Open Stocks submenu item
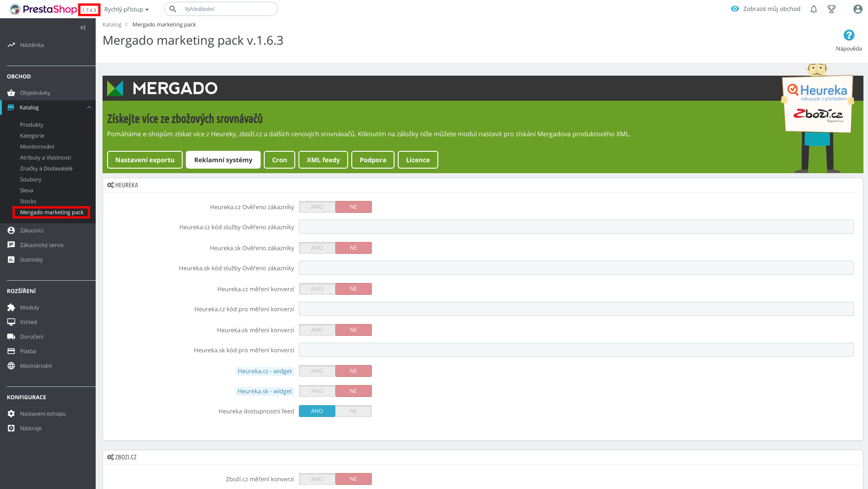 click(28, 201)
